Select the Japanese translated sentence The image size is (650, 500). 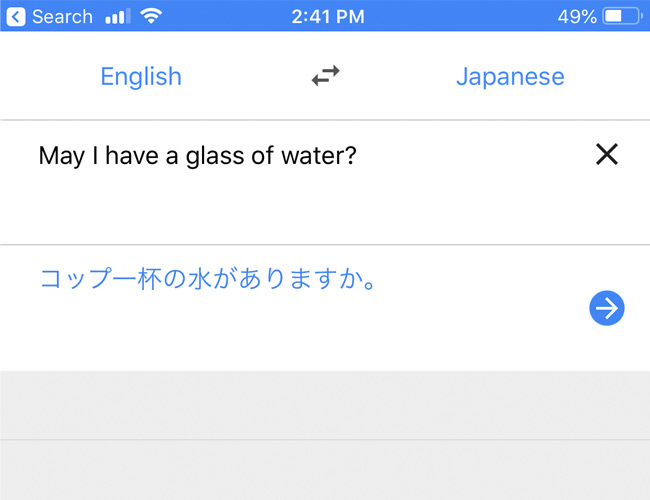point(209,278)
